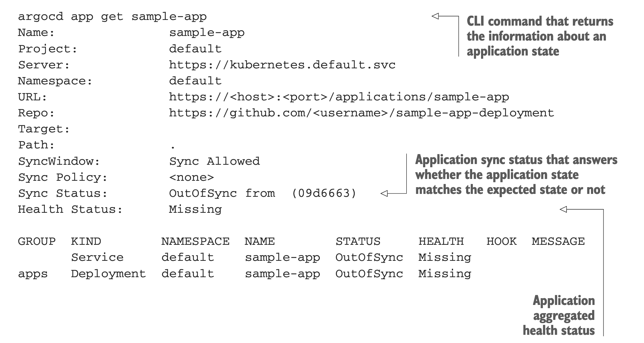Click the arrowhead pointing at the CLI command

coord(436,16)
